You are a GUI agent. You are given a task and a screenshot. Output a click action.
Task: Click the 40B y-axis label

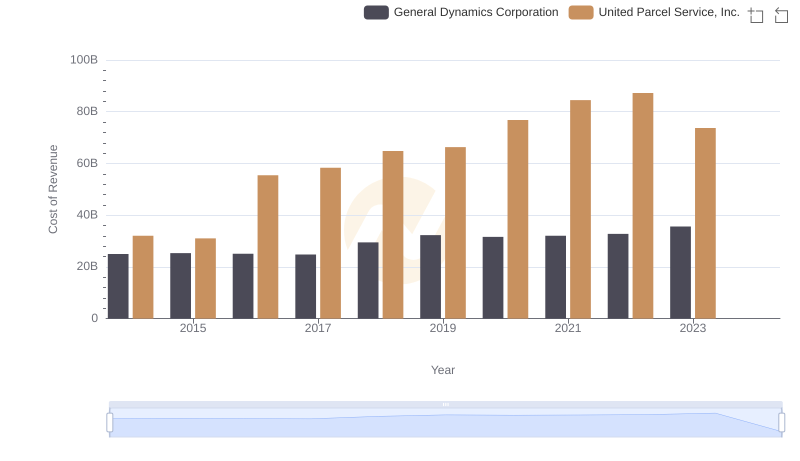pyautogui.click(x=87, y=215)
